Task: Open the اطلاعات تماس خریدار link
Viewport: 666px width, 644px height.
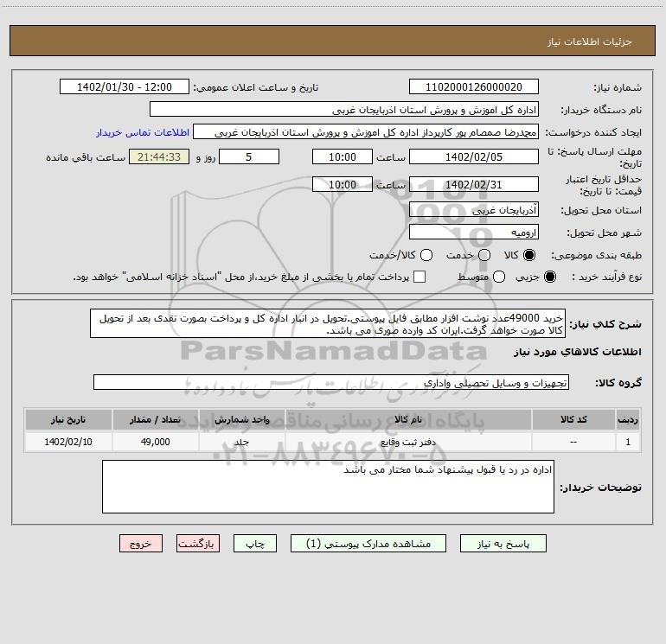Action: point(143,132)
